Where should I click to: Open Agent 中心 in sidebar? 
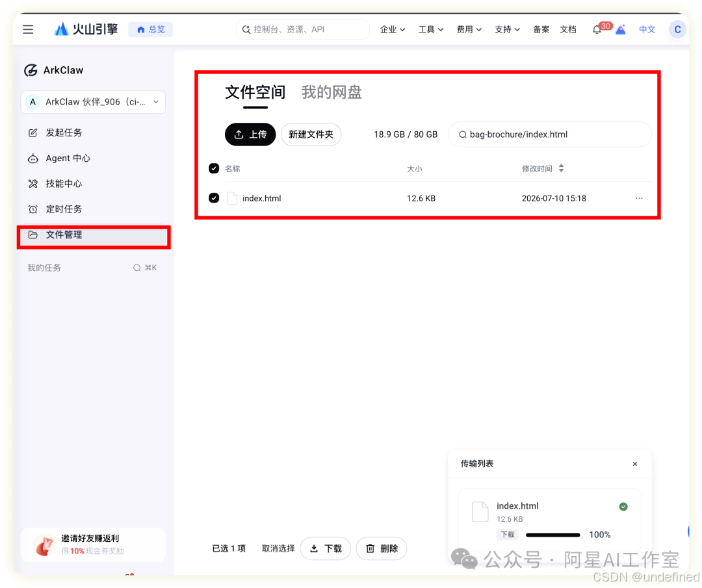click(93, 159)
